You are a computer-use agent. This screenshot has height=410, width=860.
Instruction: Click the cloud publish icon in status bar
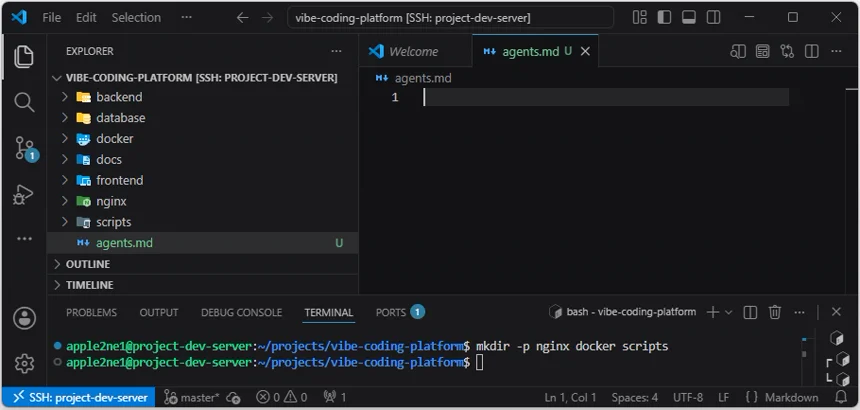[x=234, y=397]
